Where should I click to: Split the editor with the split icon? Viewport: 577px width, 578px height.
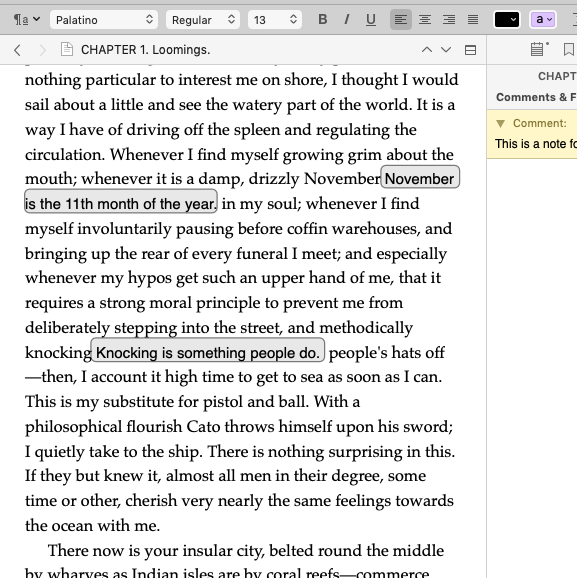(470, 50)
